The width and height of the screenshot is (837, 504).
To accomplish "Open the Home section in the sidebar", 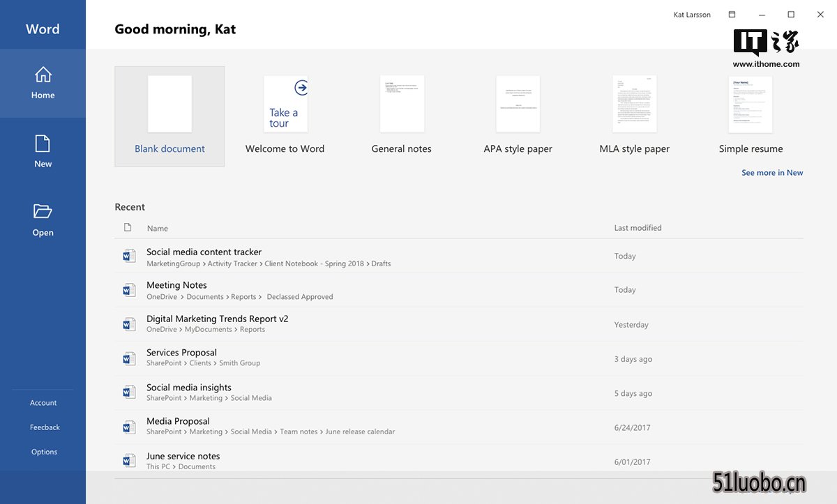I will [43, 83].
